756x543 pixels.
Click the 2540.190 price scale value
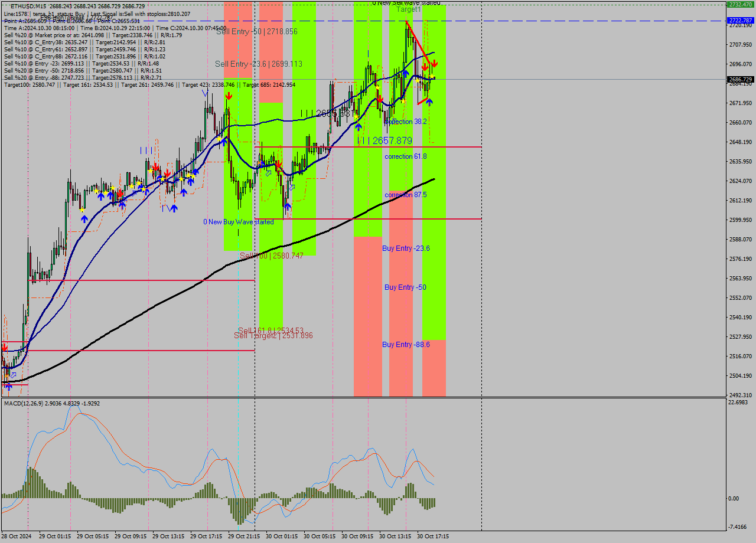741,318
